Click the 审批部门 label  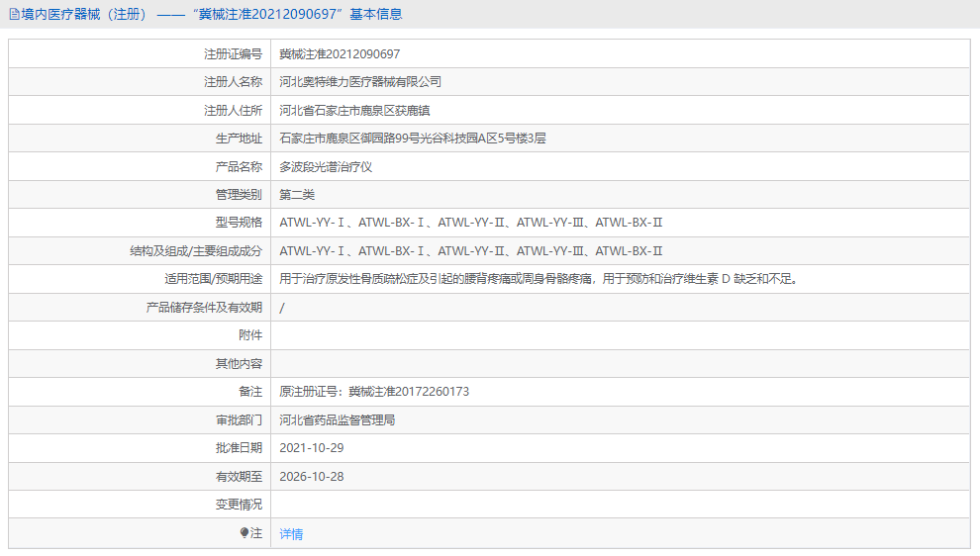click(x=239, y=420)
